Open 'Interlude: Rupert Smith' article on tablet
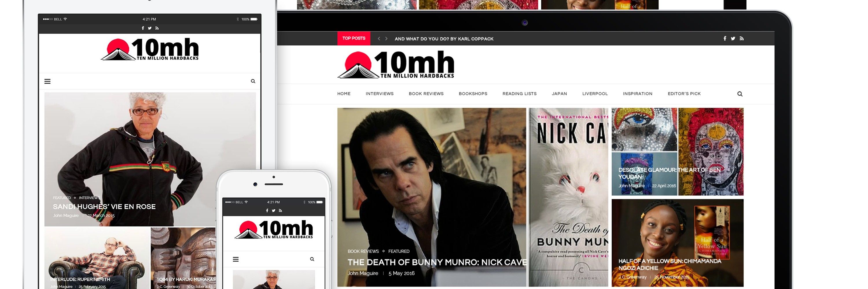868x289 pixels. [80, 279]
